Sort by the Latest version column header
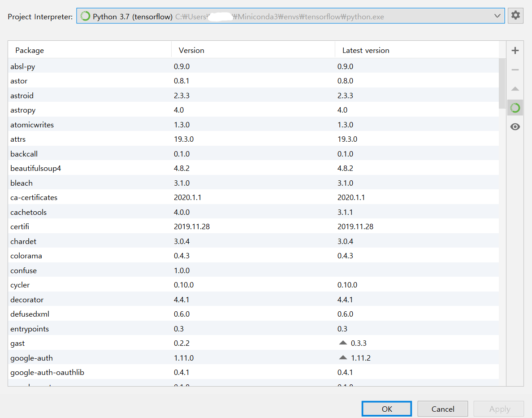Screen dimensions: 532x418 click(x=417, y=50)
